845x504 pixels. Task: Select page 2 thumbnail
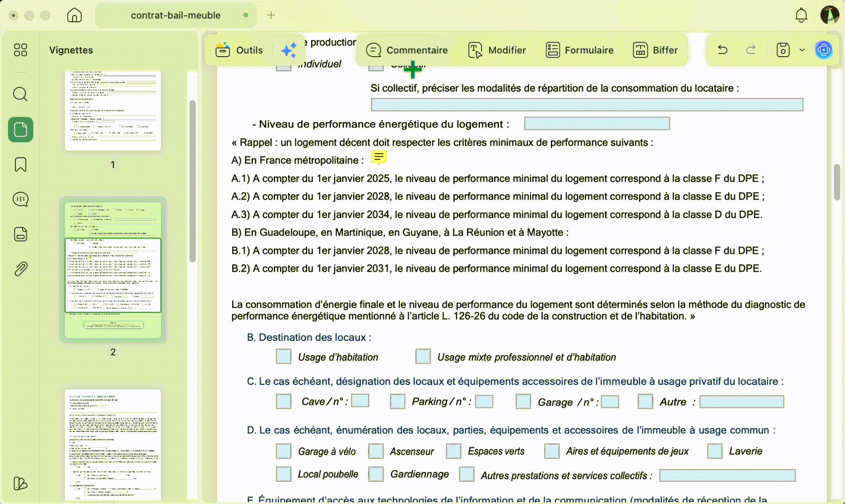pos(113,270)
